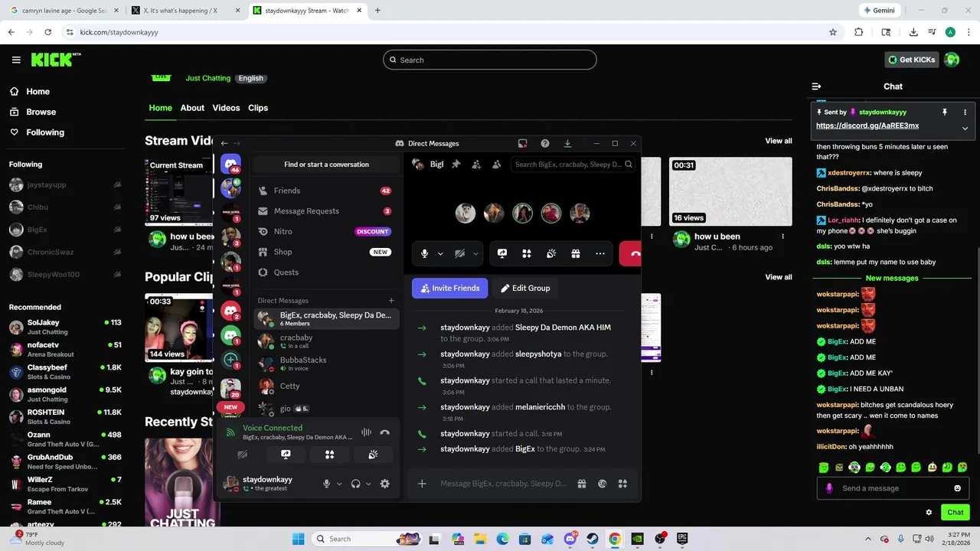
Task: Open Friends in Discord sidebar
Action: tap(326, 191)
